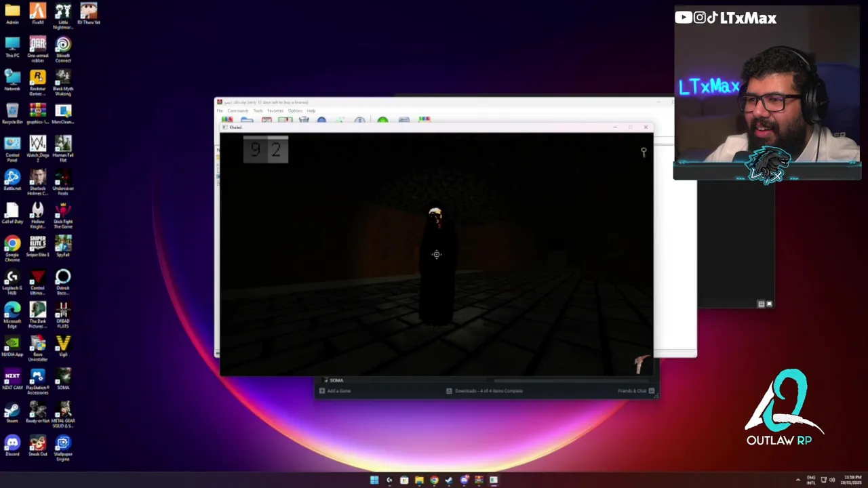Open the PlayStation Accessories shortcut
Screen dimensions: 868x488
pyautogui.click(x=37, y=381)
